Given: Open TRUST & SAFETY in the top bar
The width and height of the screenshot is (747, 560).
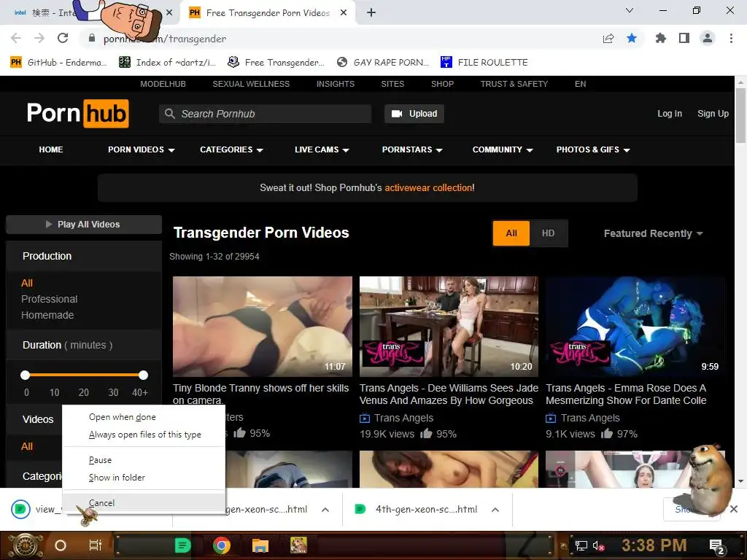Looking at the screenshot, I should point(514,84).
